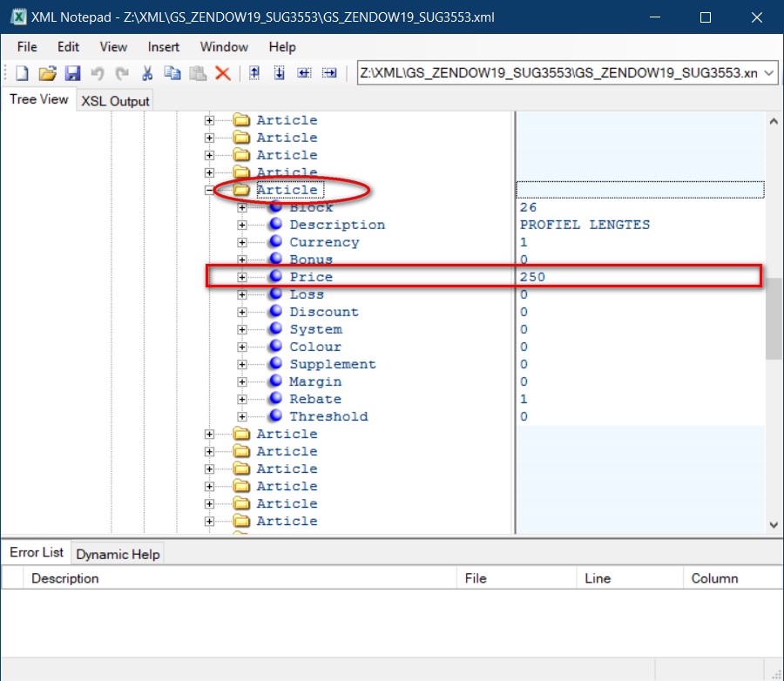Show the Dynamic Help tab
This screenshot has width=784, height=681.
[x=118, y=554]
